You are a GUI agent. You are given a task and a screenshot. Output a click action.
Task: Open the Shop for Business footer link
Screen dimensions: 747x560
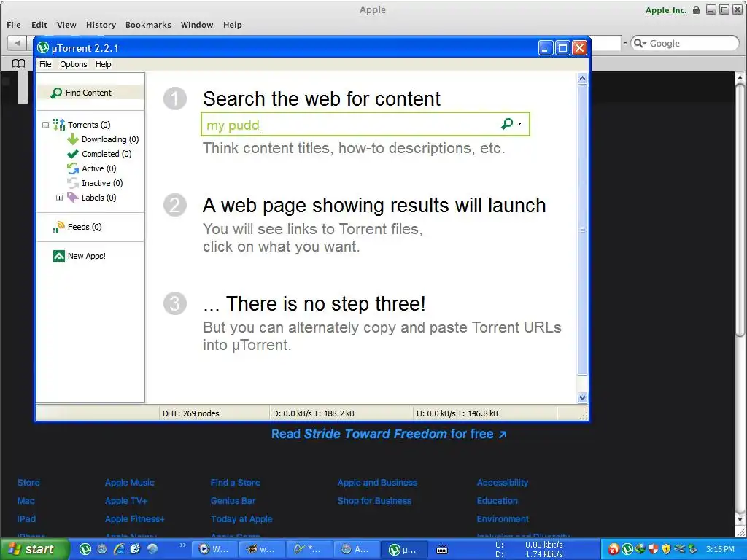tap(374, 500)
